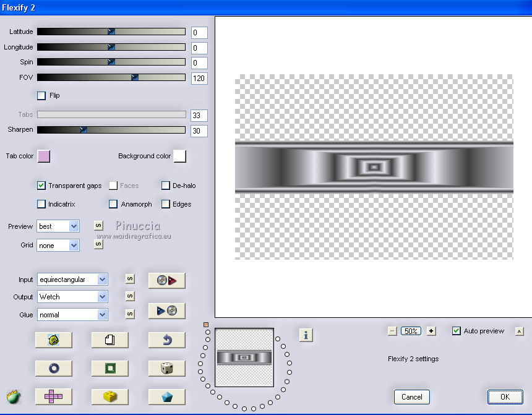The width and height of the screenshot is (532, 415).
Task: Click the Cancel button
Action: [412, 397]
